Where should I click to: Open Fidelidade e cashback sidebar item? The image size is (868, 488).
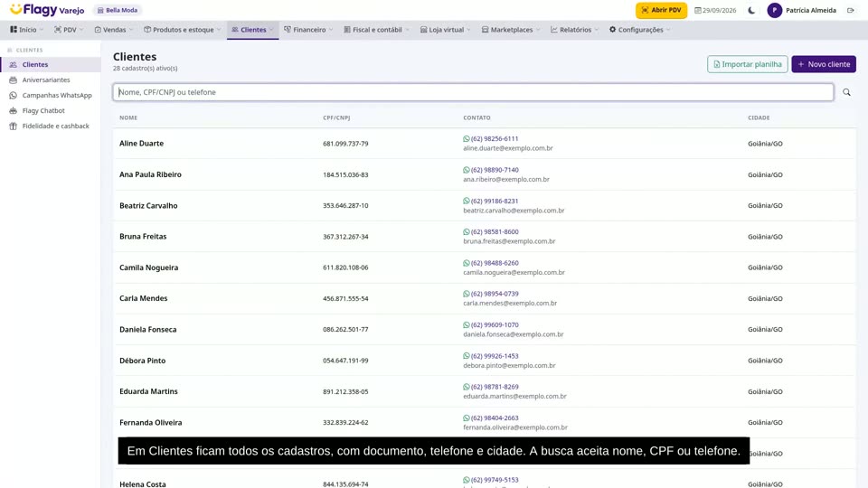coord(55,127)
